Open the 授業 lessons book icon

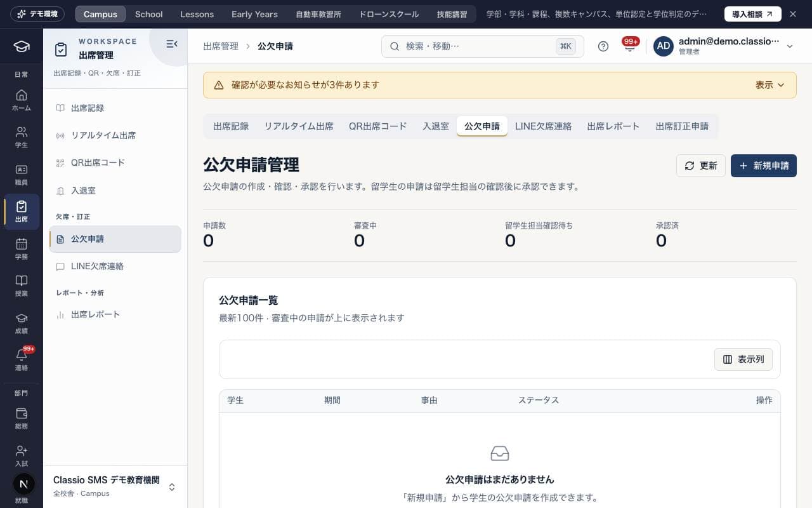point(22,286)
